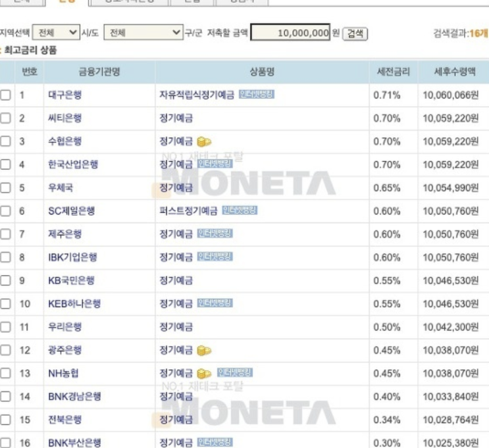Open 씨티은행 institution link
This screenshot has height=448, width=489.
click(65, 118)
